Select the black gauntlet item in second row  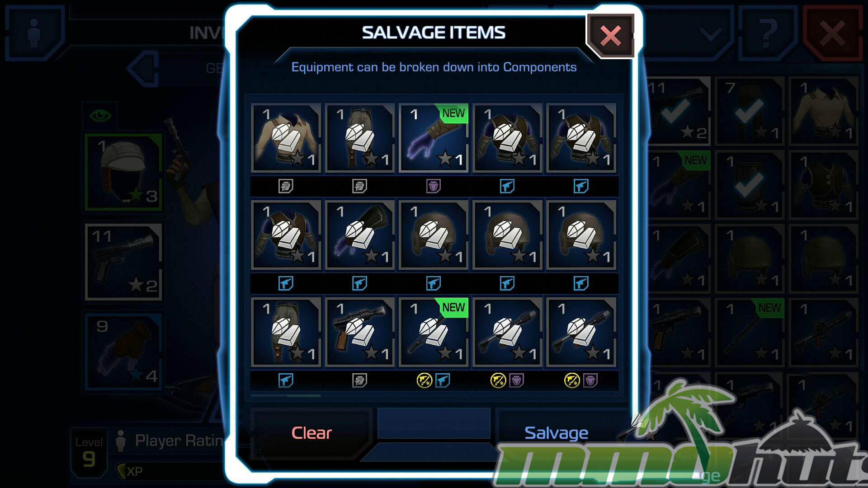(360, 235)
